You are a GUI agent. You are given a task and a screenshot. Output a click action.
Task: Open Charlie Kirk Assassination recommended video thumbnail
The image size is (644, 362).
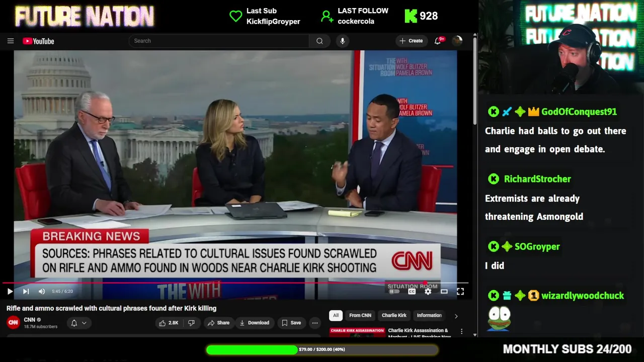point(357,332)
